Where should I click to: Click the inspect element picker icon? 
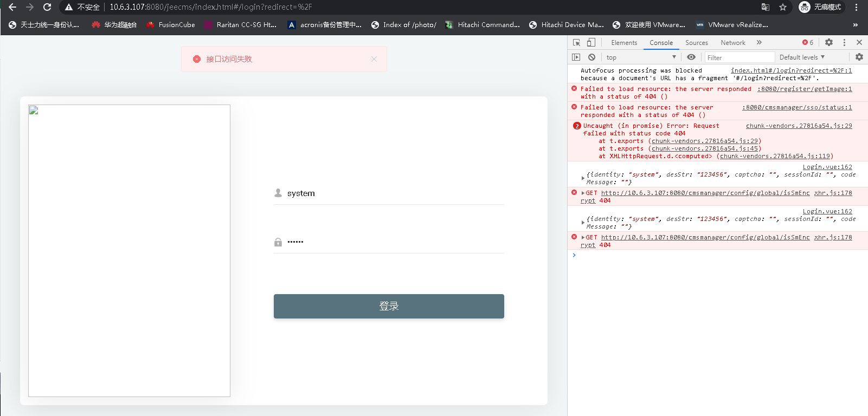click(576, 42)
